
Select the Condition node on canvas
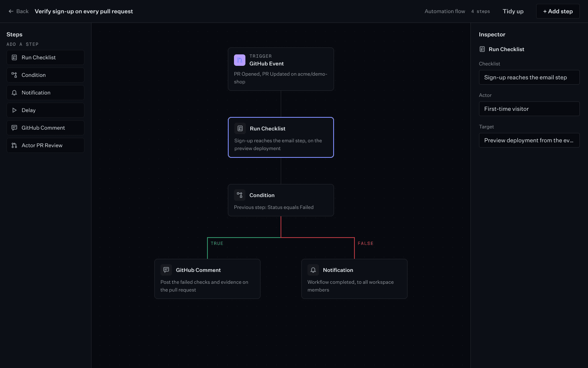(x=281, y=200)
